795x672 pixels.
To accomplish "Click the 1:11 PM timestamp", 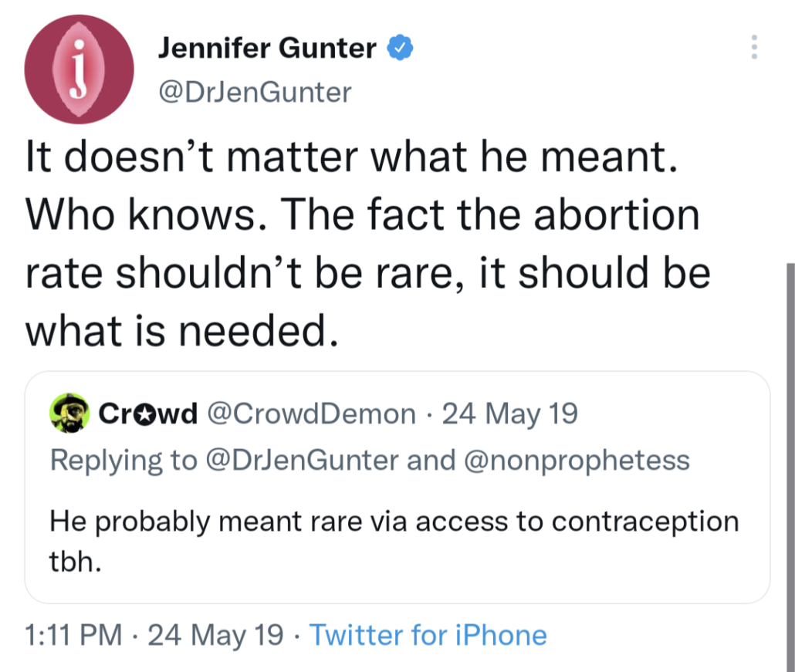I will 73,636.
